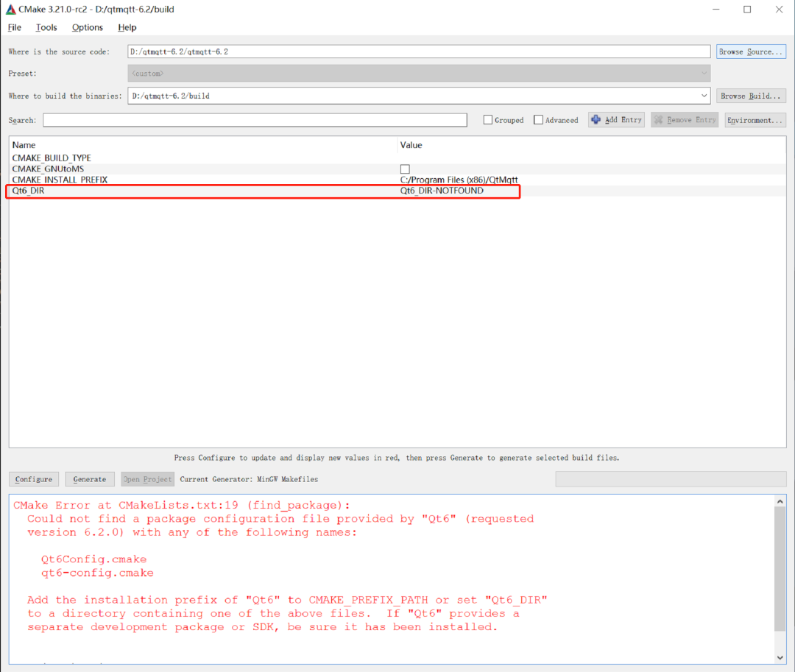795x672 pixels.
Task: Click the qt6-config.cmake line in the log
Action: 97,573
